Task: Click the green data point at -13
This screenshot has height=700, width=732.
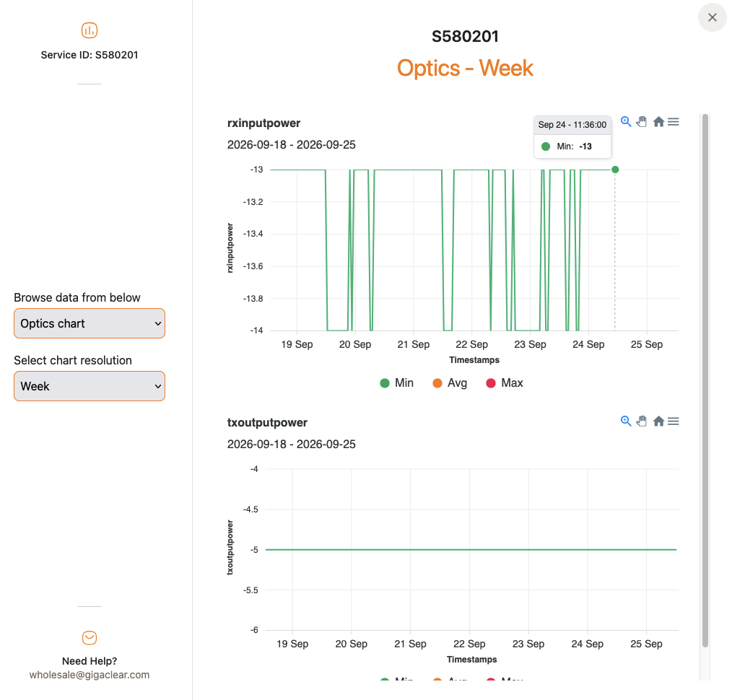Action: tap(615, 170)
